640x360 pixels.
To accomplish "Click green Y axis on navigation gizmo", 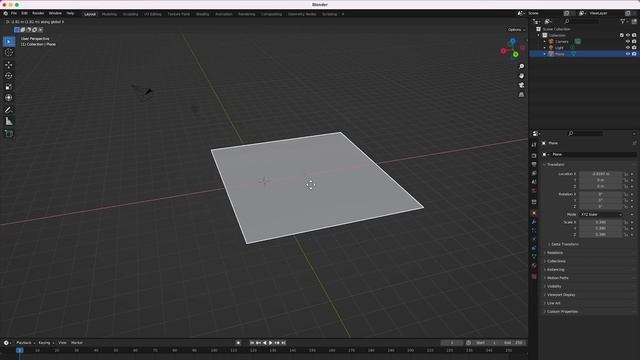I will point(516,54).
